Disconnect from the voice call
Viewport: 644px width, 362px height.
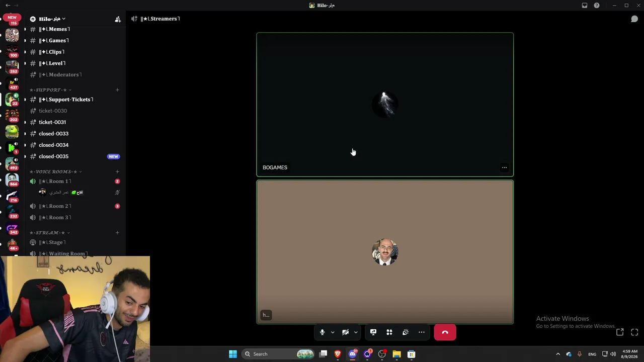(445, 332)
